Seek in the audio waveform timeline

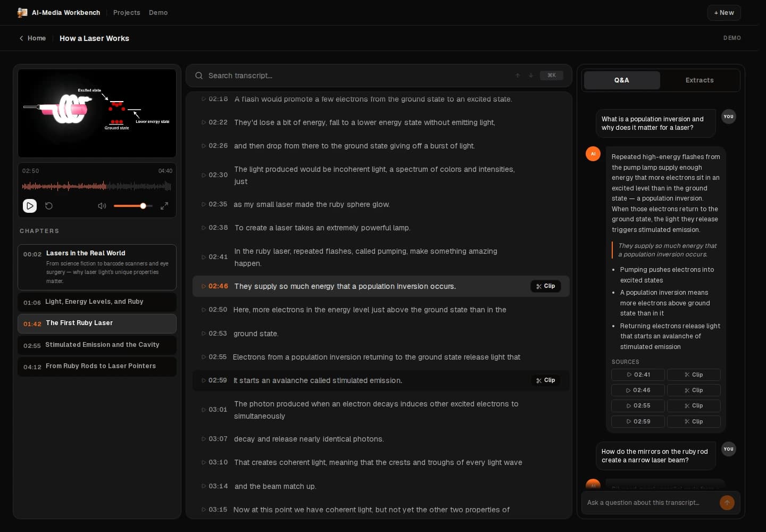click(97, 186)
